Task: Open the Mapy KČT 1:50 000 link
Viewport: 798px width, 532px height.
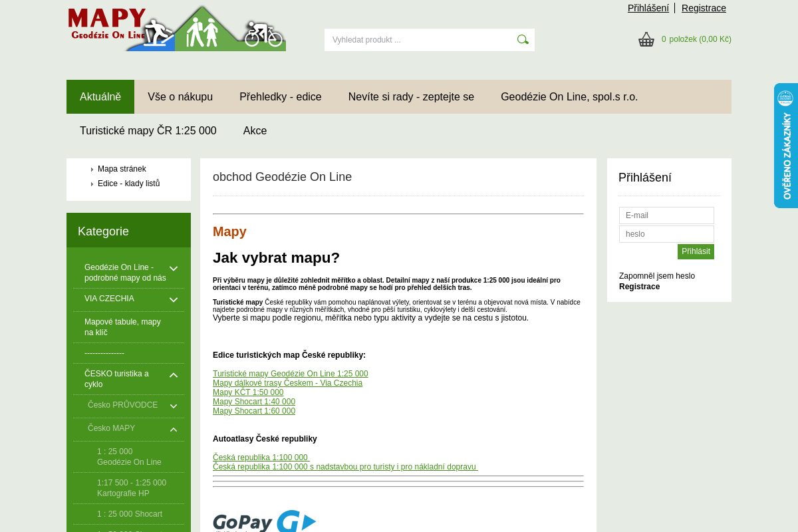Action: tap(248, 392)
